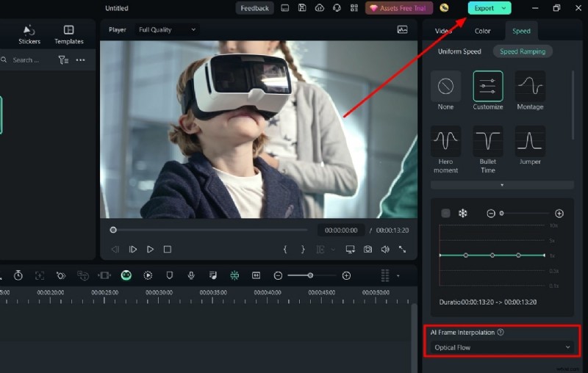This screenshot has width=588, height=373.
Task: Open the apps grid icon
Action: (354, 8)
